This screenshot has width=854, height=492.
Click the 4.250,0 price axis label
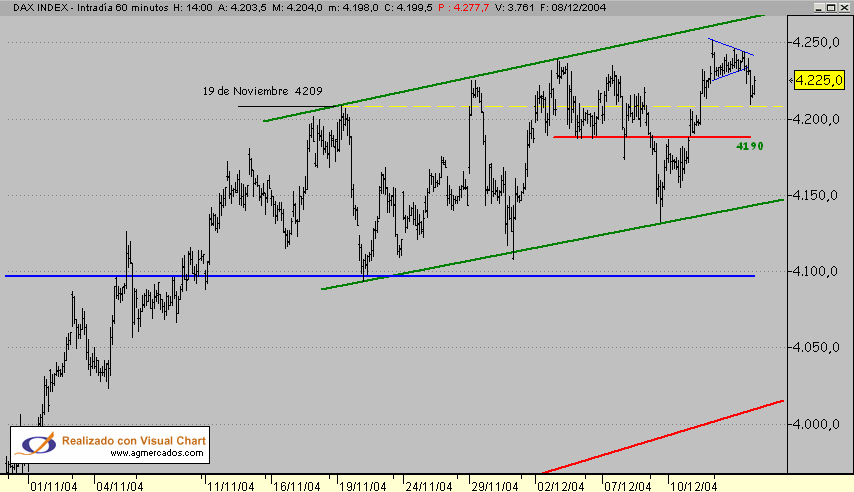pos(815,42)
